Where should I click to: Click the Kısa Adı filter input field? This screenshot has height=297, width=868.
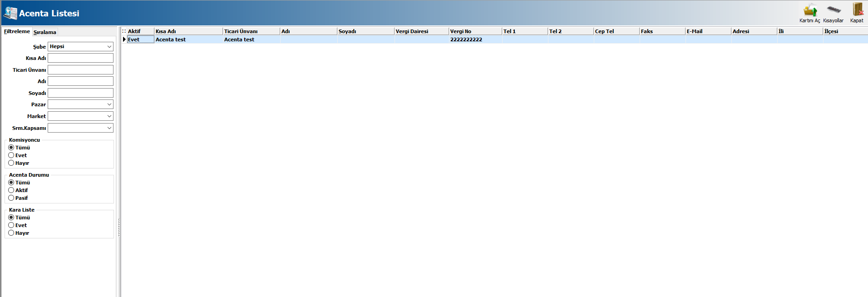coord(80,58)
